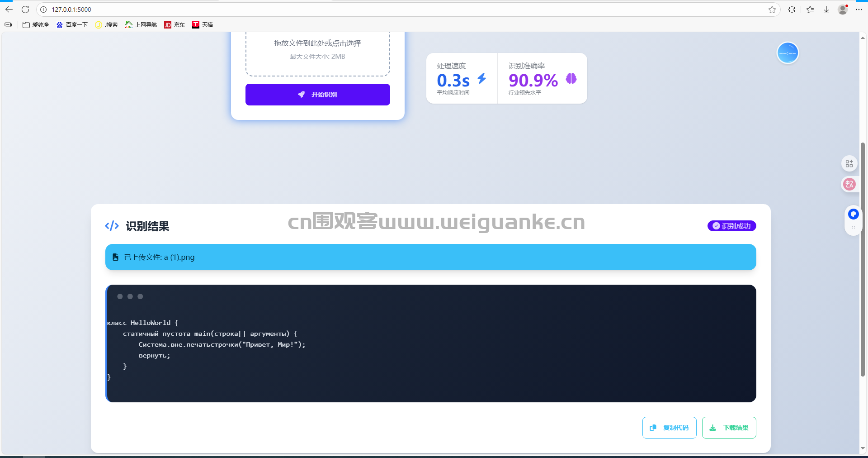Click the browser back arrow
Viewport: 868px width, 458px height.
(9, 10)
